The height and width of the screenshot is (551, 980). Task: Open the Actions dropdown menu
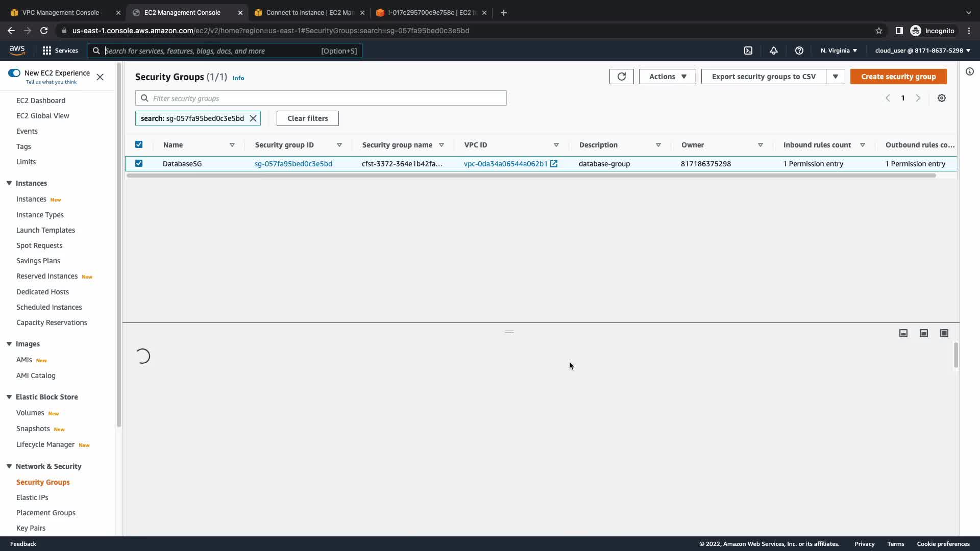point(667,77)
